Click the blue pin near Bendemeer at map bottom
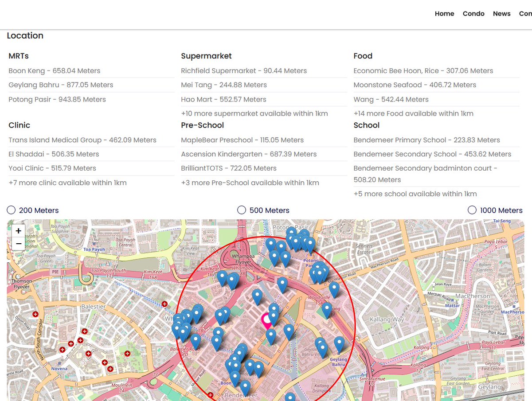Image resolution: width=532 pixels, height=401 pixels. (x=244, y=385)
